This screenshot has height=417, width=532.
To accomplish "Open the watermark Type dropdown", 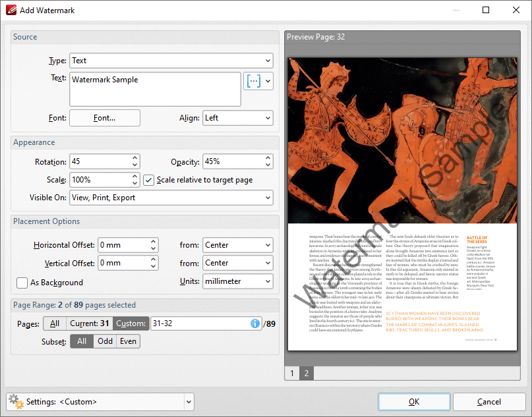I will [x=266, y=60].
